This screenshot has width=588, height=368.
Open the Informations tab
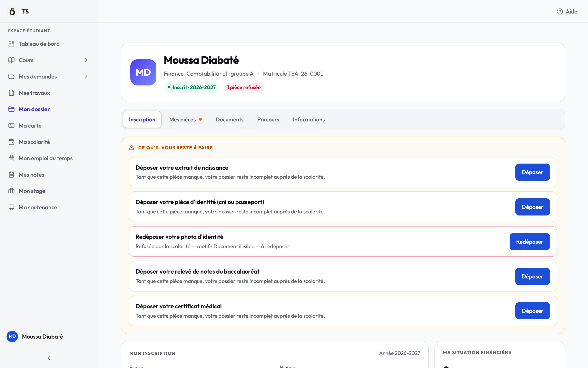tap(308, 120)
